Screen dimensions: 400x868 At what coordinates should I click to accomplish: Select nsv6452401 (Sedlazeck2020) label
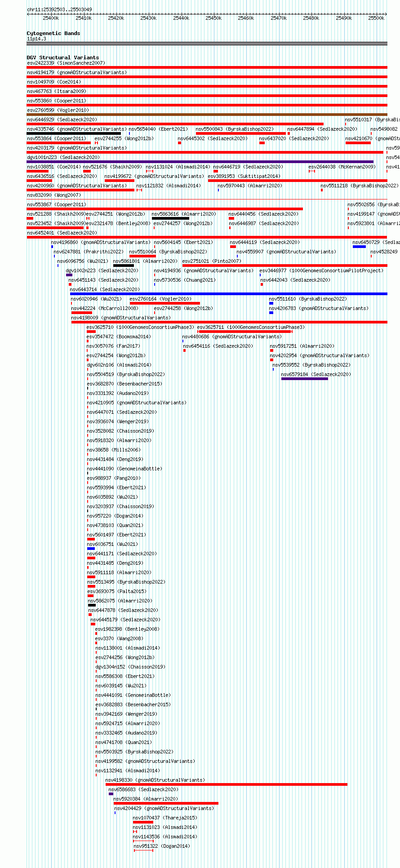tap(62, 233)
